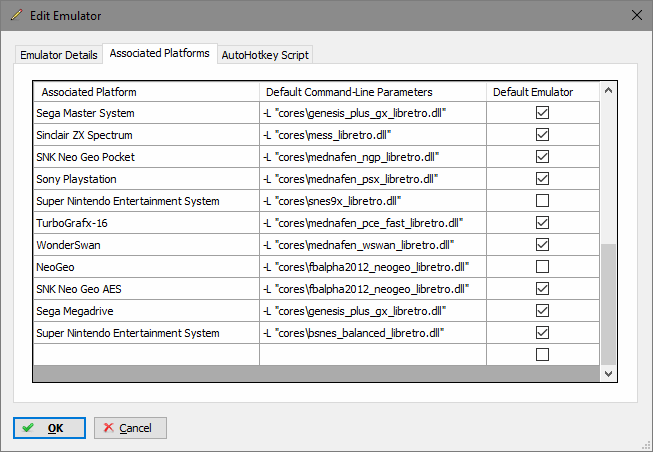Close the Edit Emulator dialog
Image resolution: width=653 pixels, height=452 pixels.
tap(637, 15)
